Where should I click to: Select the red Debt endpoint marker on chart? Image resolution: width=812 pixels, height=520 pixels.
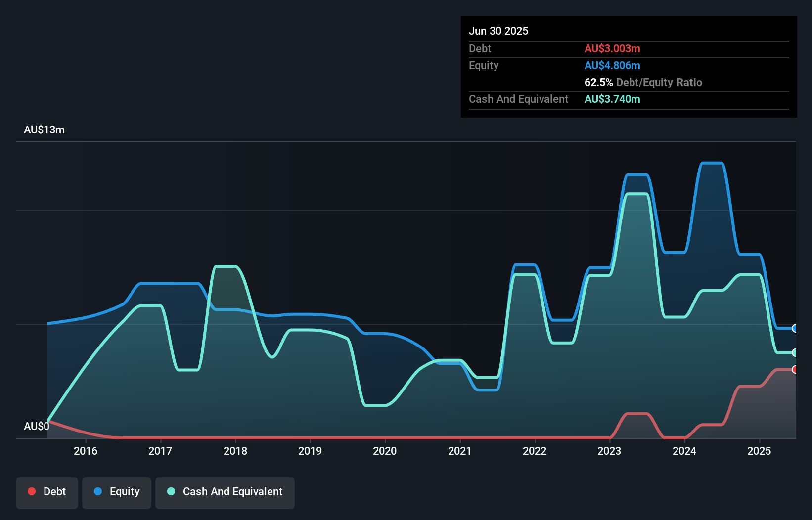[795, 369]
